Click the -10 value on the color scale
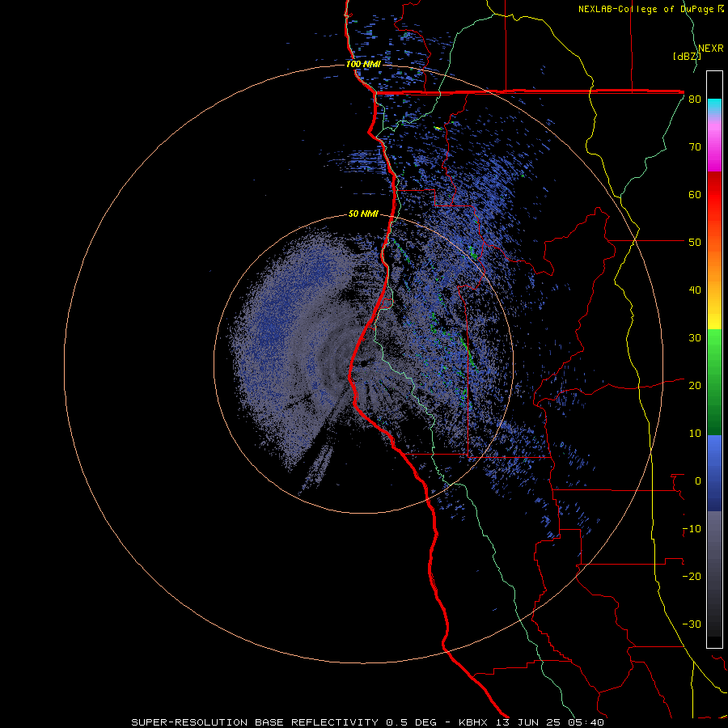The height and width of the screenshot is (728, 728). click(692, 529)
